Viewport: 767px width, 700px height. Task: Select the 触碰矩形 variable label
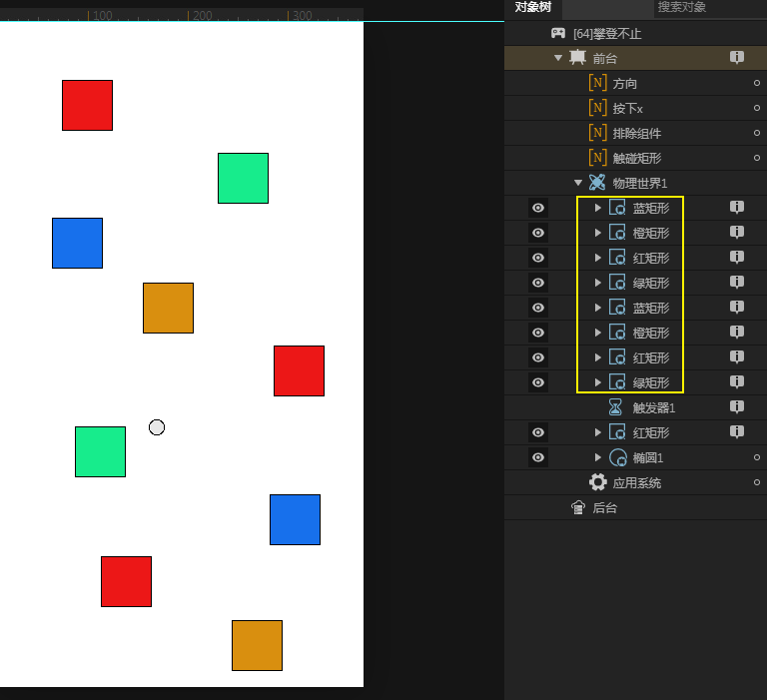[x=637, y=158]
